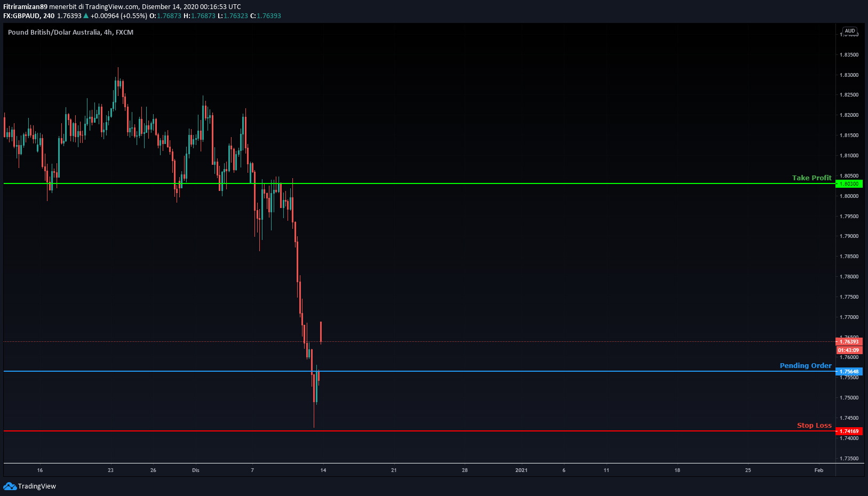Click the TradingView wordmark text
Screen dimensions: 868x496
[37, 486]
